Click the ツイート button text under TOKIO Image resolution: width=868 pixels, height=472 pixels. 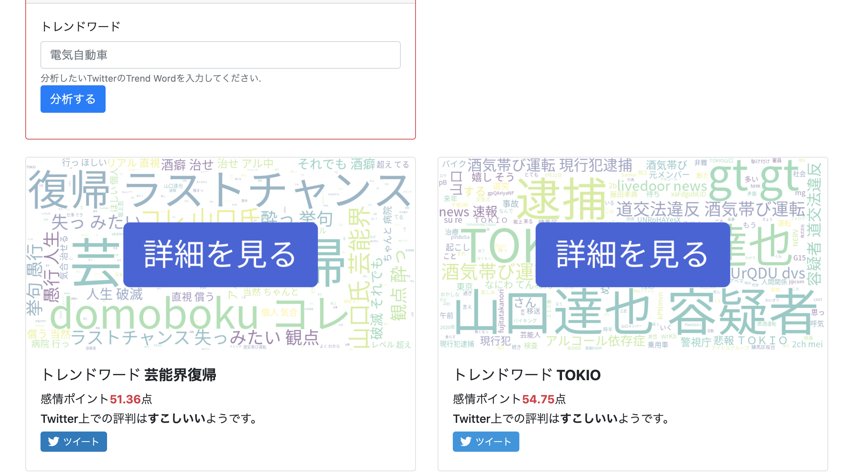pyautogui.click(x=493, y=442)
